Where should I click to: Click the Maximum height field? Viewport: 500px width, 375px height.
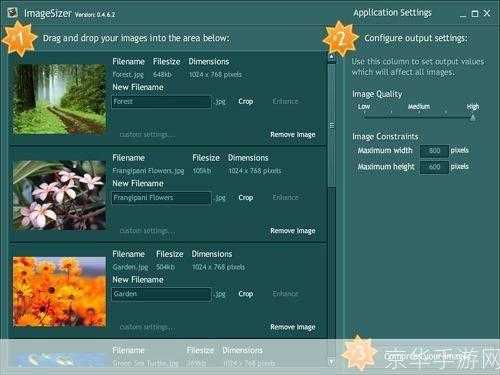point(434,167)
